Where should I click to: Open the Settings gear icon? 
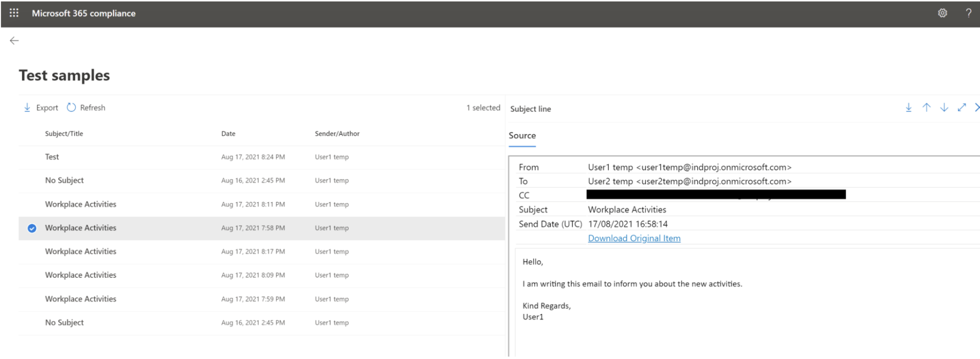pos(942,13)
